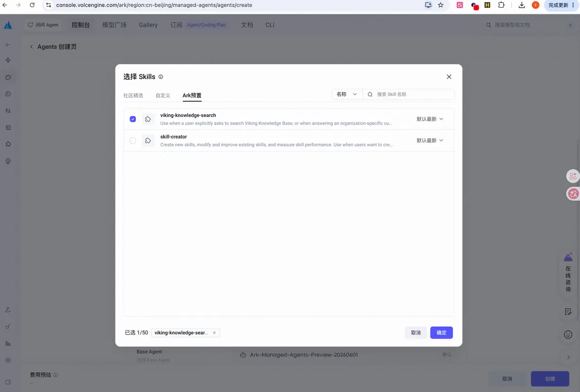Open the 名称 filter dropdown
This screenshot has width=580, height=392.
coord(347,94)
